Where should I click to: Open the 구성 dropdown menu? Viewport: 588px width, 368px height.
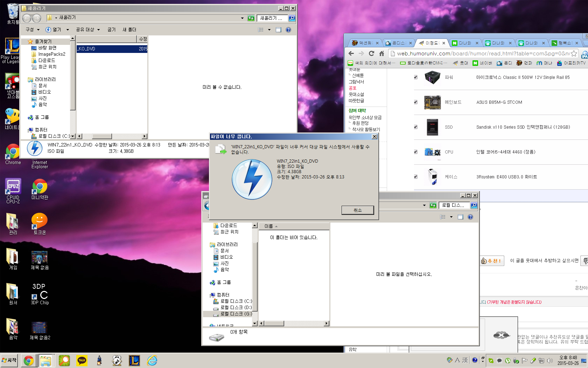(33, 30)
